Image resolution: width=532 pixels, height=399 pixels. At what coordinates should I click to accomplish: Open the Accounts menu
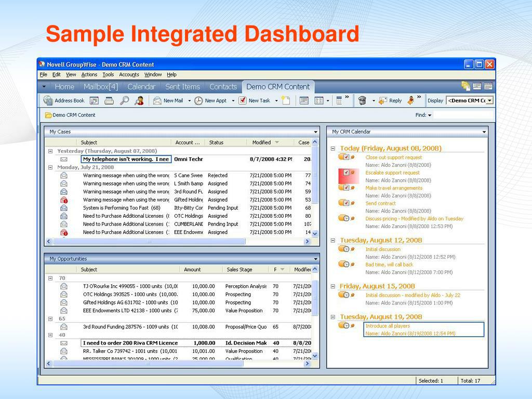(x=129, y=74)
